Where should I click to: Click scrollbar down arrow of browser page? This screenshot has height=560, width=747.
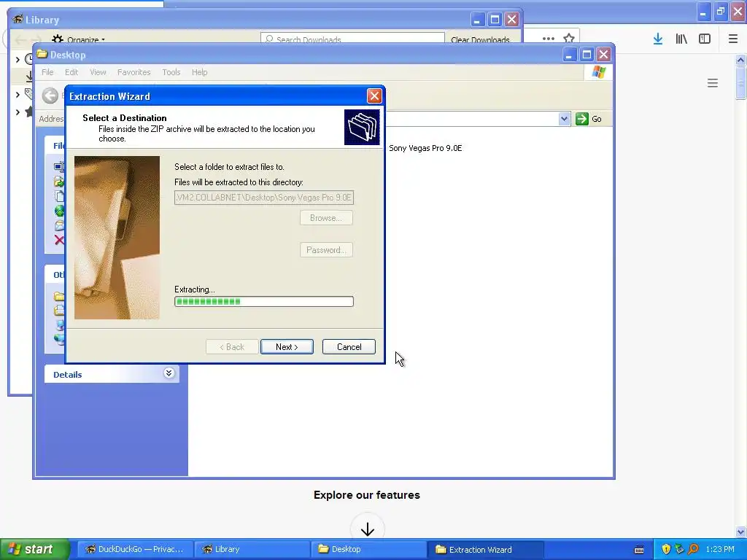coord(740,532)
